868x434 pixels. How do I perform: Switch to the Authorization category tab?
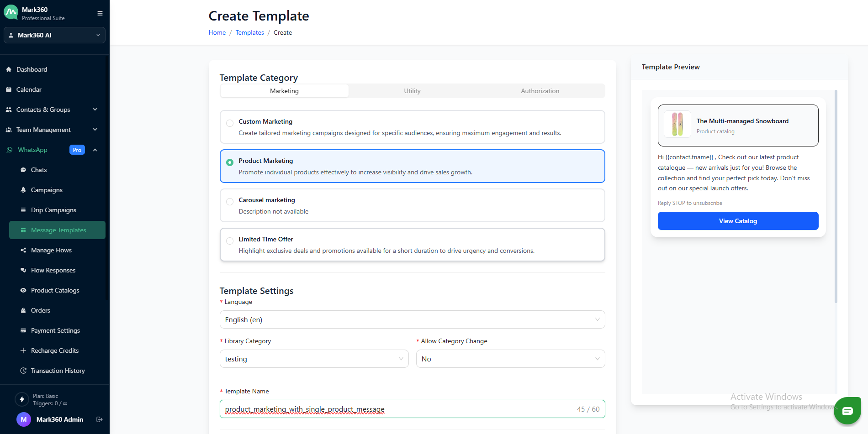tap(540, 91)
